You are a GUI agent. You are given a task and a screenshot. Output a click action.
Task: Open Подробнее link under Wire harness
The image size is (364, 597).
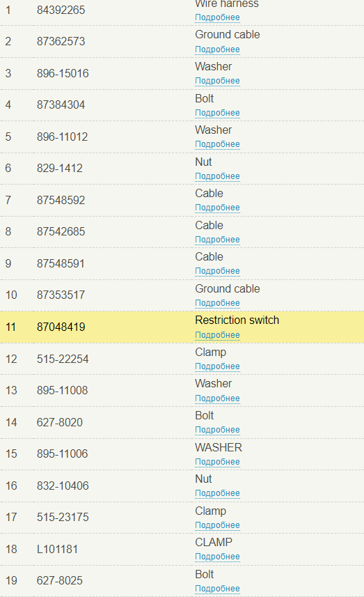(x=217, y=17)
